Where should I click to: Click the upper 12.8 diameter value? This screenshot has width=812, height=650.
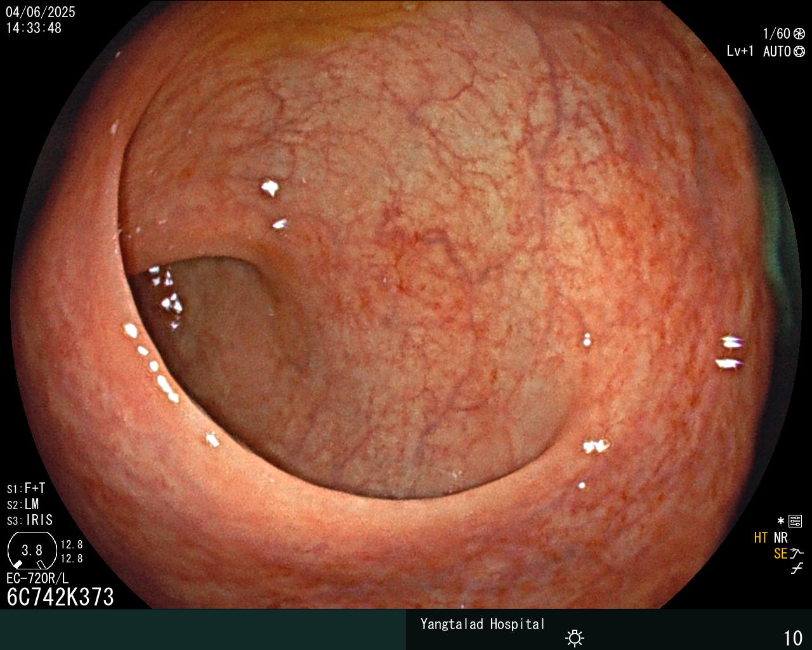72,545
